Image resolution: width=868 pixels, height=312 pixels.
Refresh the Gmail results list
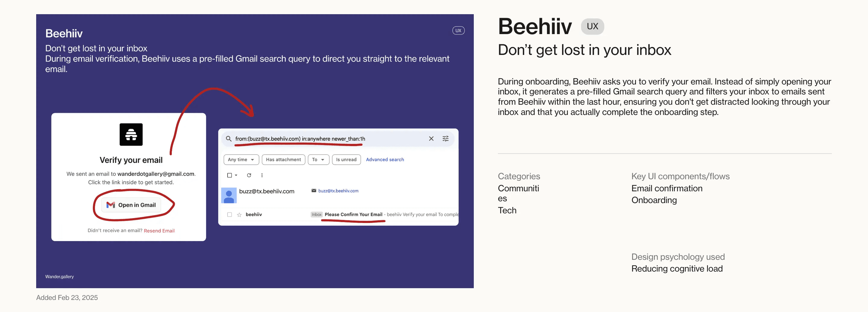249,175
